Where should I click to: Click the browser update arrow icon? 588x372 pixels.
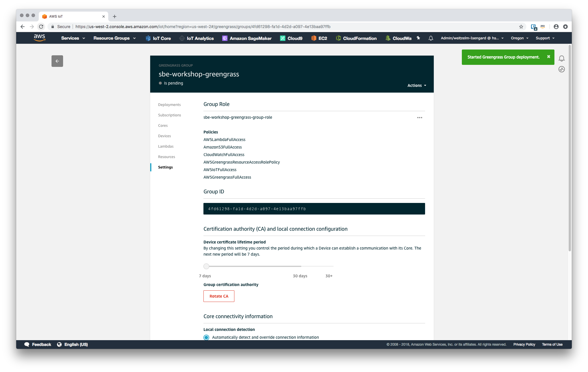565,27
